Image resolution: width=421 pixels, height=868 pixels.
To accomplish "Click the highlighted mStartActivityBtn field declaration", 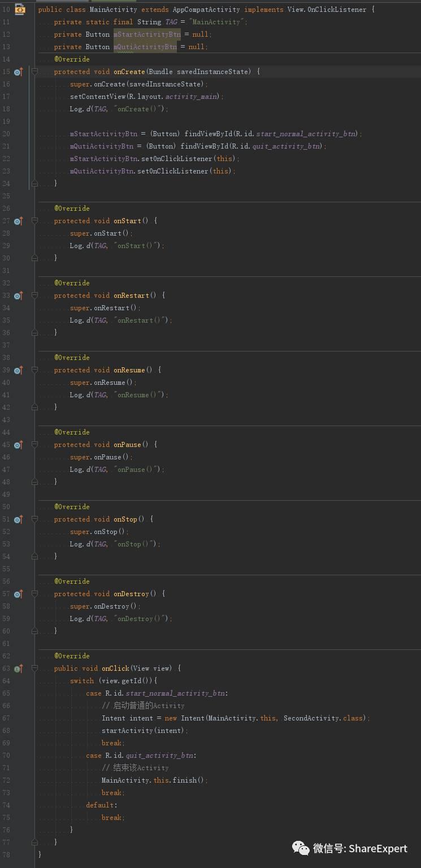I will tap(147, 34).
